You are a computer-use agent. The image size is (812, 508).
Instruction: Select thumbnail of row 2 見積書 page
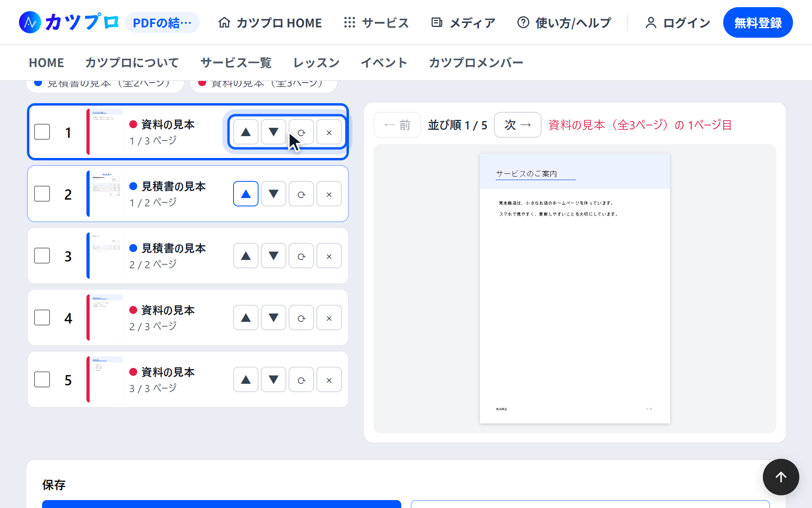(x=105, y=194)
